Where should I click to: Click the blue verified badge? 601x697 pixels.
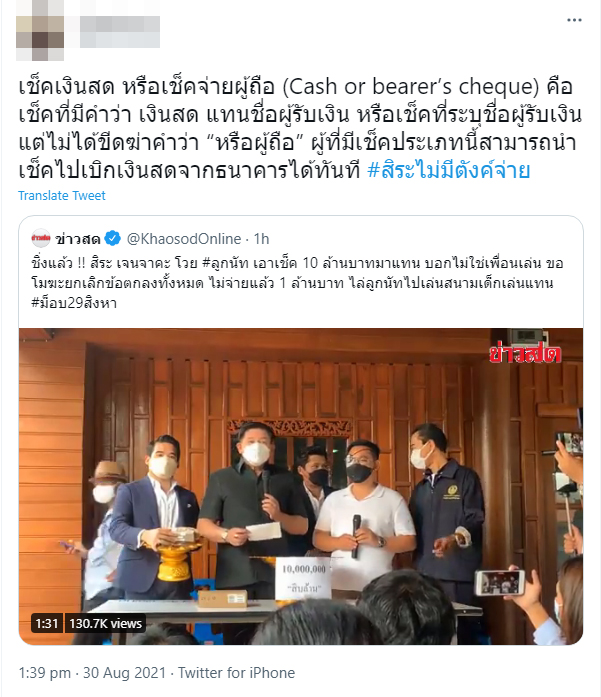(x=112, y=239)
